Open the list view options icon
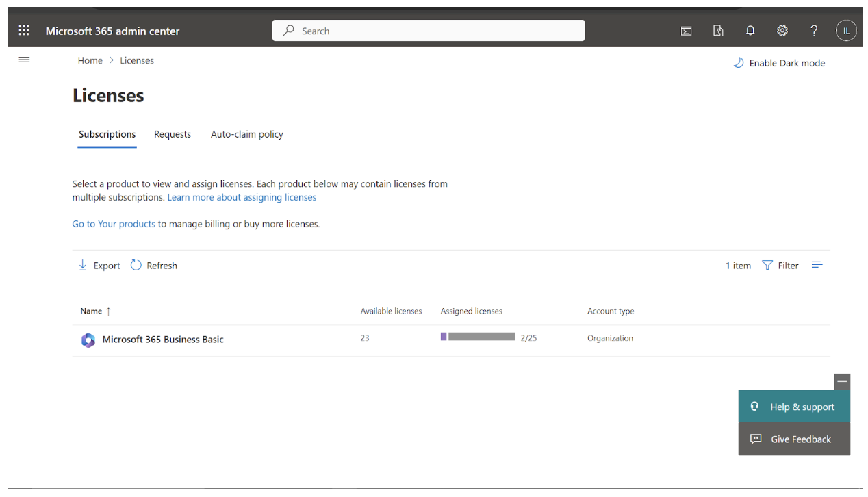The image size is (868, 497). click(x=817, y=265)
